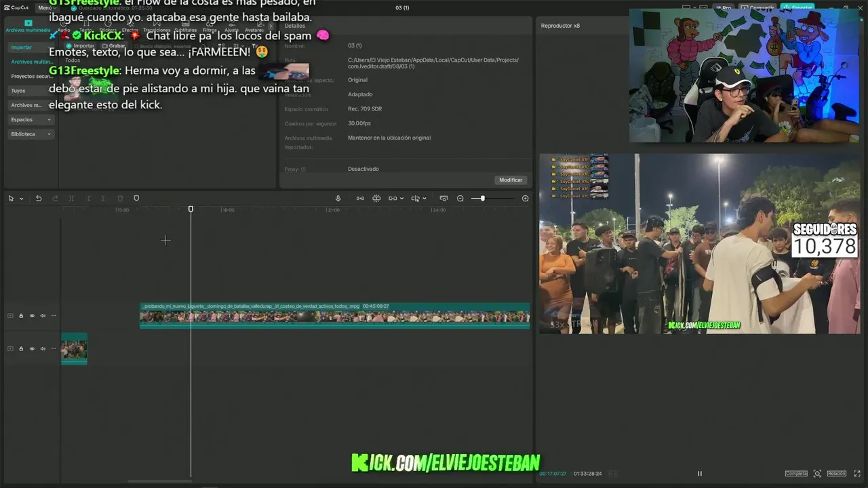This screenshot has height=488, width=868.
Task: Mute the lower track audio
Action: [43, 349]
